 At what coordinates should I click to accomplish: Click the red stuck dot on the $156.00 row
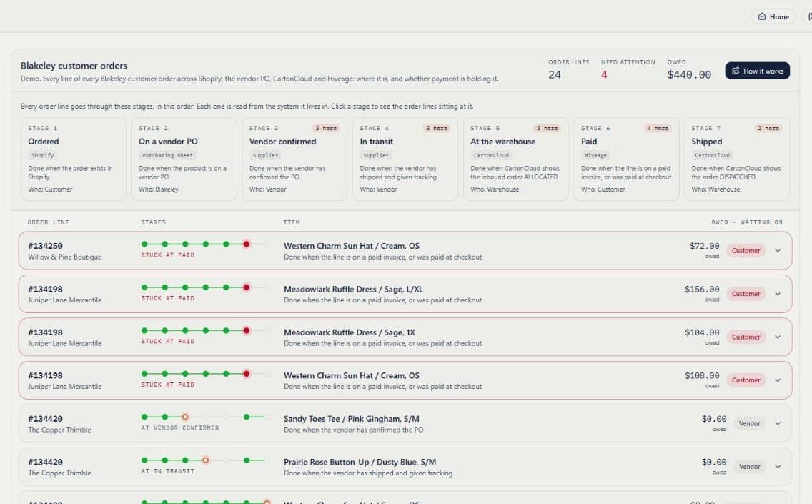(247, 287)
